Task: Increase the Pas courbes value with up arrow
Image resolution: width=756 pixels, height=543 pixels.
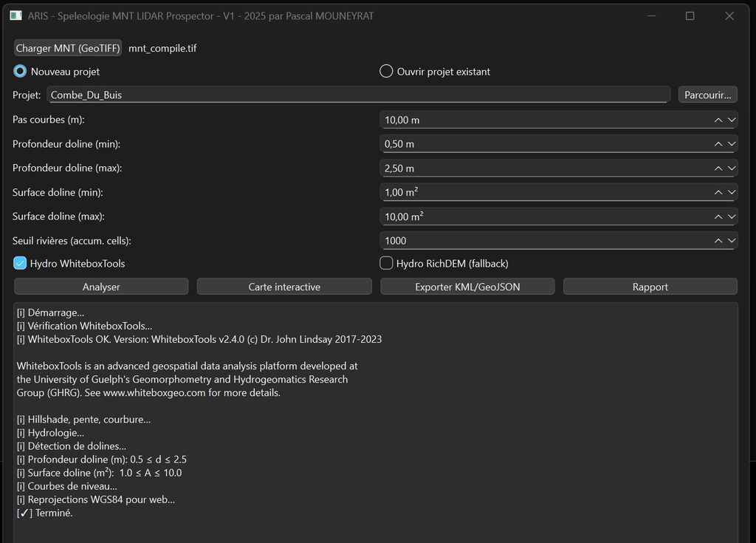Action: 718,120
